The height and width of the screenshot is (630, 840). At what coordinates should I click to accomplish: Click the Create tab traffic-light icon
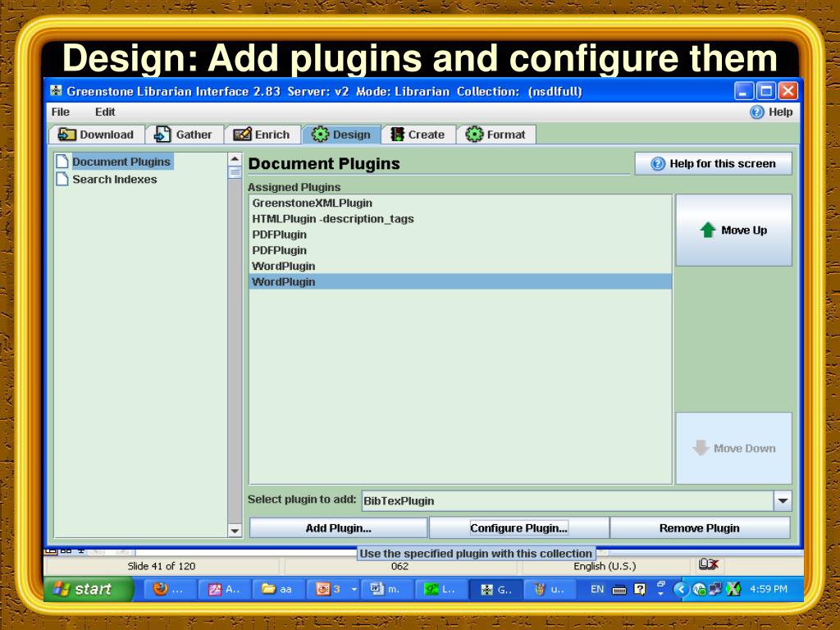[397, 135]
